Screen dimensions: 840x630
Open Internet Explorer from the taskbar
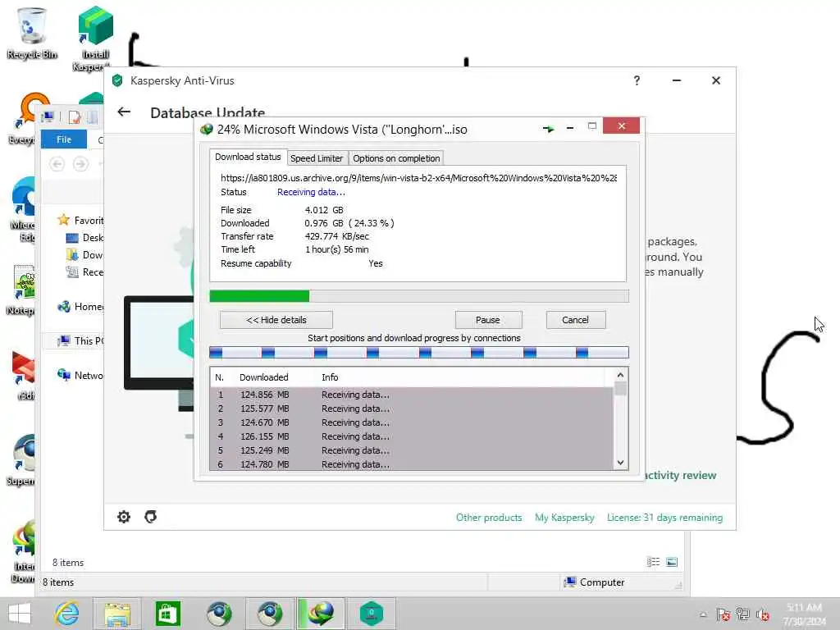point(67,614)
